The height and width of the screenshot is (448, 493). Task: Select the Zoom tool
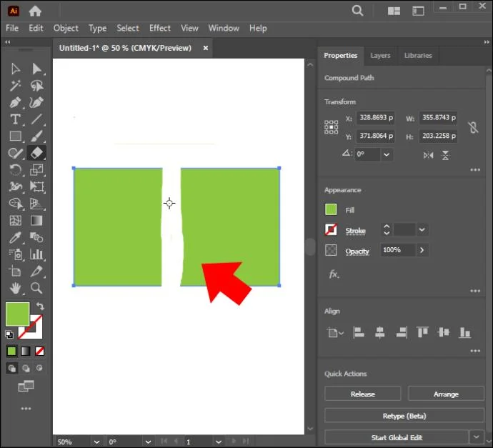(36, 288)
